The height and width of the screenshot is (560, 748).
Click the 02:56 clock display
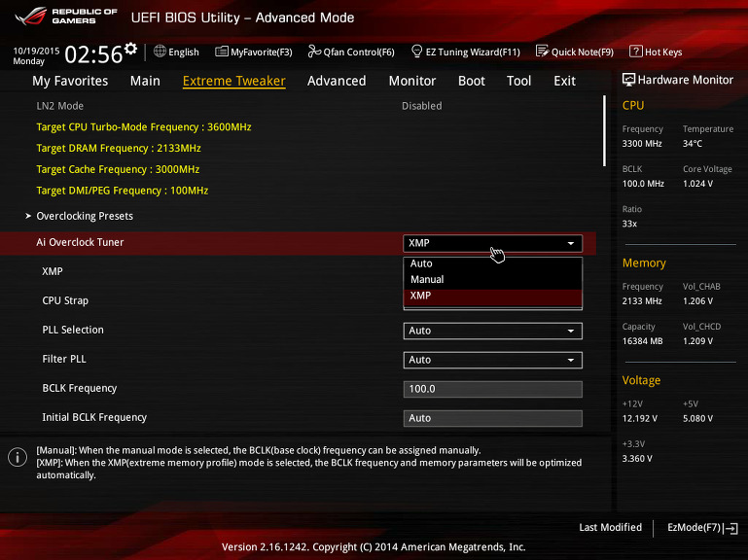click(x=93, y=54)
